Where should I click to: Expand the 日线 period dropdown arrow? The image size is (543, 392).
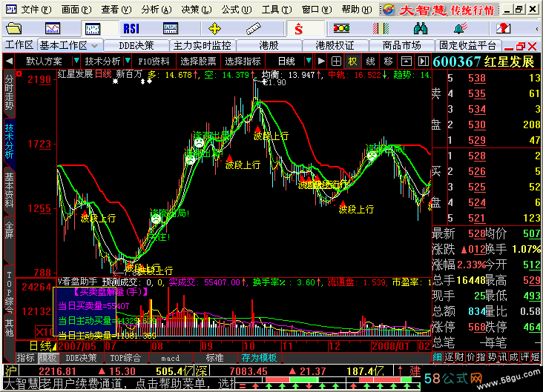pyautogui.click(x=308, y=62)
